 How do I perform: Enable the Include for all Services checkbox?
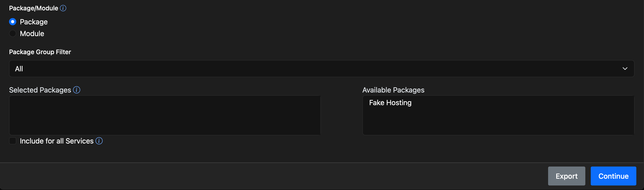coord(12,141)
